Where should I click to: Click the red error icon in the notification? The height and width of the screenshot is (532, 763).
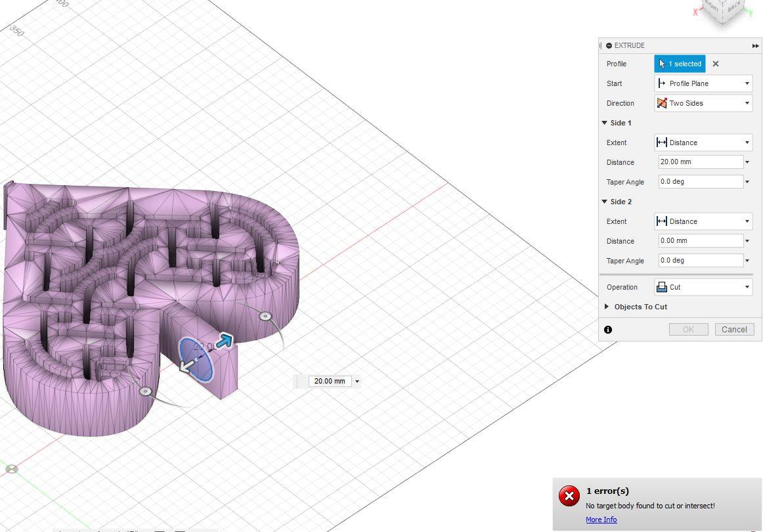point(569,496)
